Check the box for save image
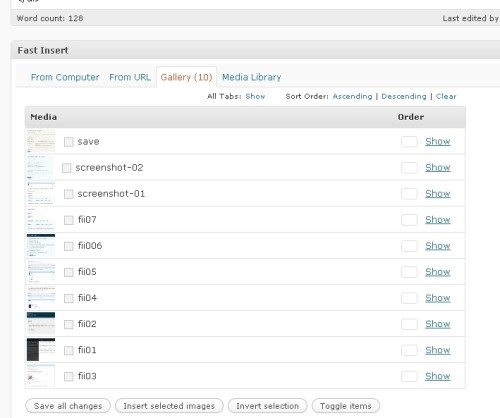This screenshot has width=500, height=418. [x=69, y=142]
